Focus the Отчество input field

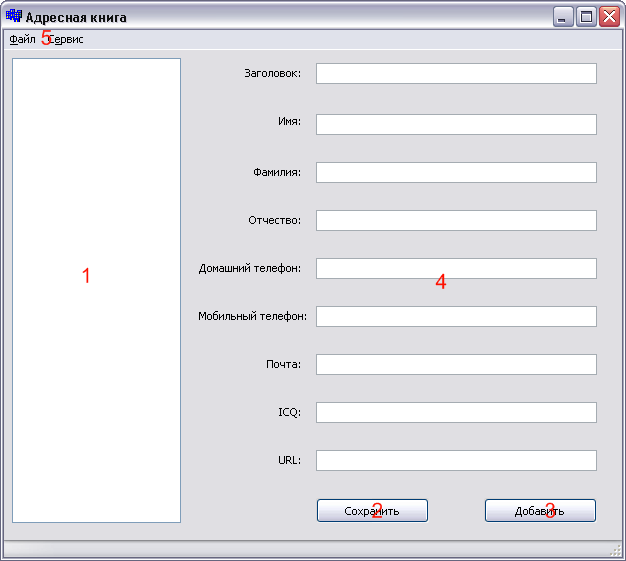(456, 220)
